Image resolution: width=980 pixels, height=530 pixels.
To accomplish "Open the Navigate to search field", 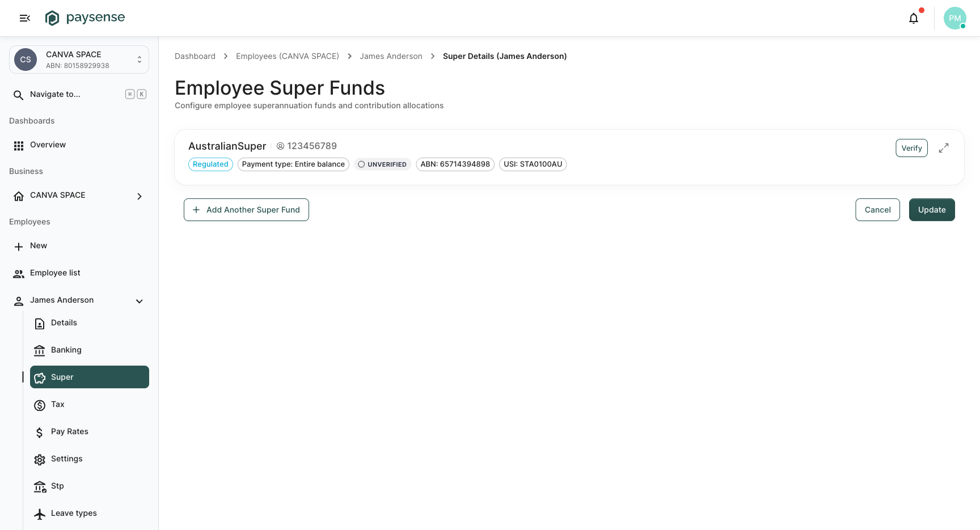I will click(x=79, y=95).
